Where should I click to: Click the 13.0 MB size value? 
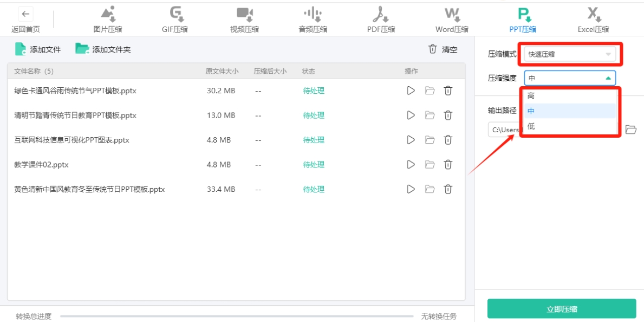221,115
